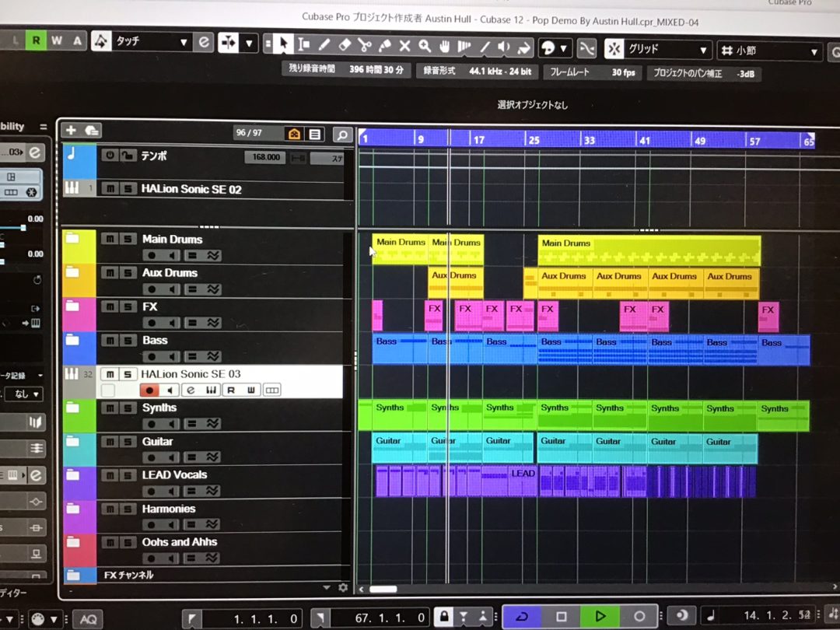840x630 pixels.
Task: Select the Zoom magnifier tool
Action: (x=425, y=47)
